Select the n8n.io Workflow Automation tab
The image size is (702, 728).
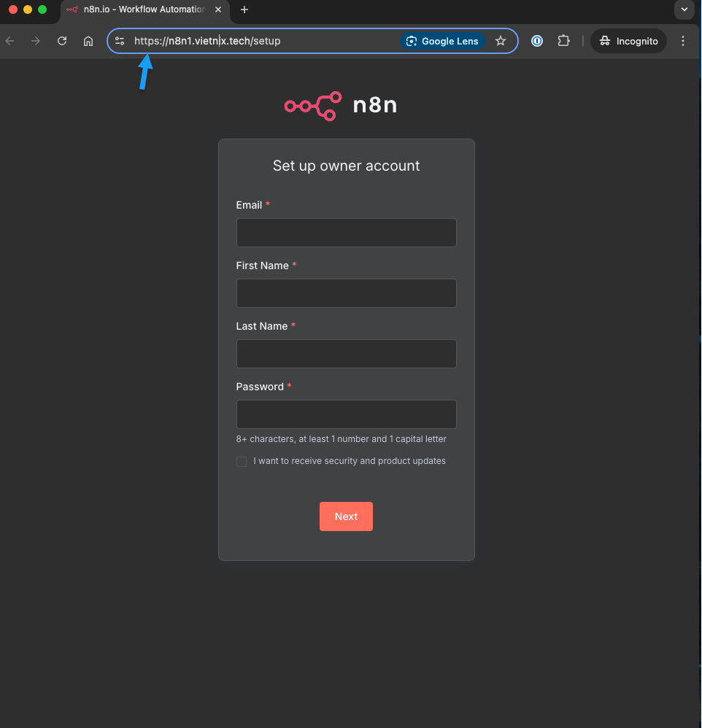click(x=145, y=10)
